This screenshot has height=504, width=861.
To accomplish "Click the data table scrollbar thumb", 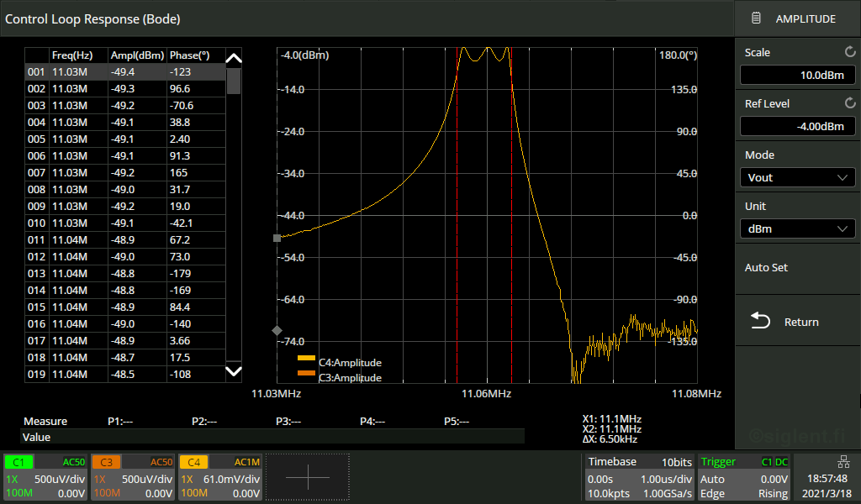I will coord(234,81).
